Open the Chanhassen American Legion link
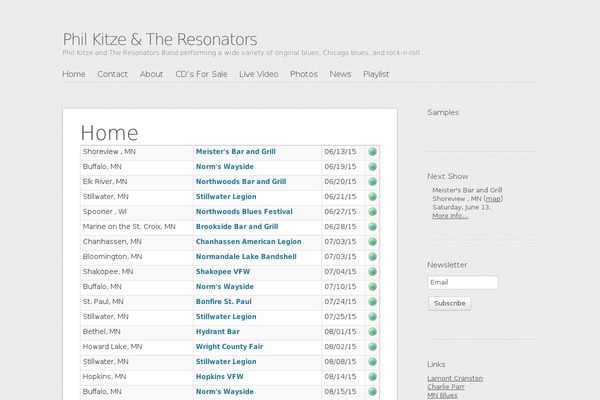This screenshot has height=400, width=600. [x=249, y=242]
